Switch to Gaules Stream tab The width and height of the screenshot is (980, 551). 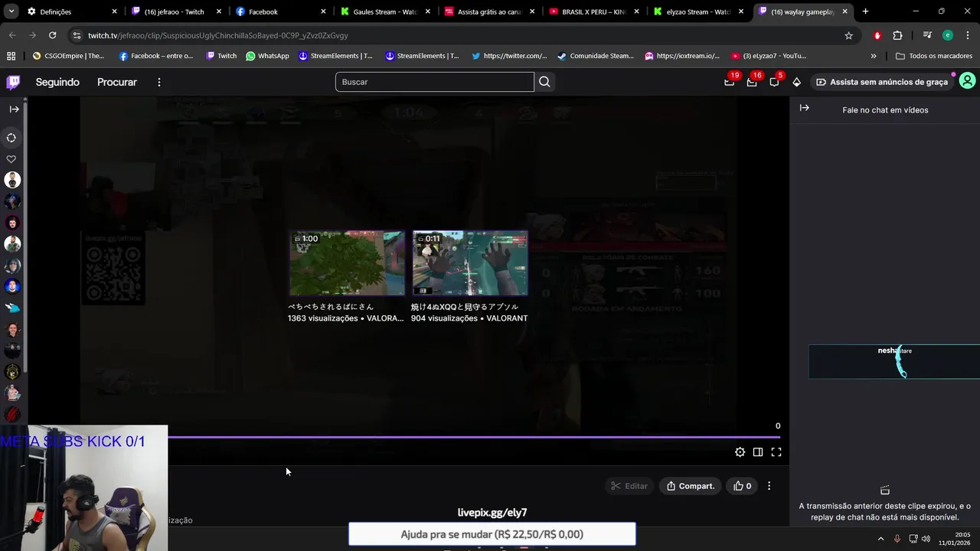click(384, 11)
